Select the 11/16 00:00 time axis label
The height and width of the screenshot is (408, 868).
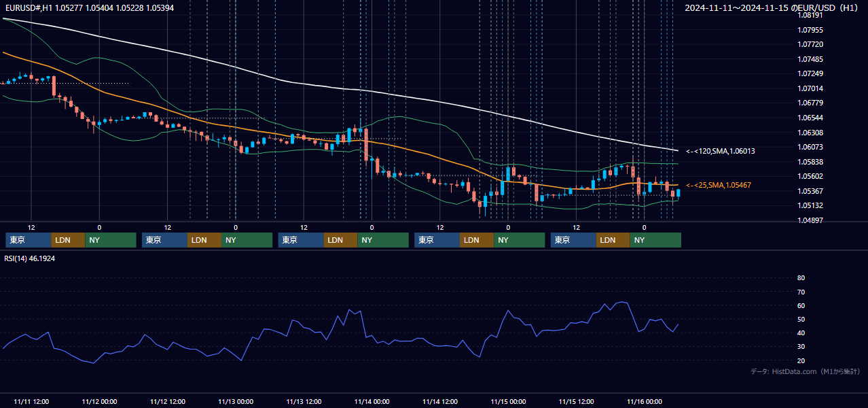[645, 402]
